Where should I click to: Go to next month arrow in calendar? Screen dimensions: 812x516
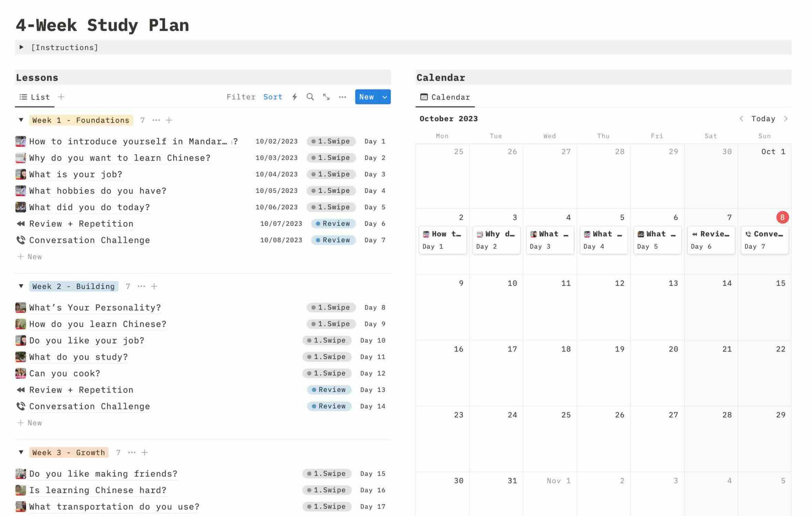click(786, 119)
